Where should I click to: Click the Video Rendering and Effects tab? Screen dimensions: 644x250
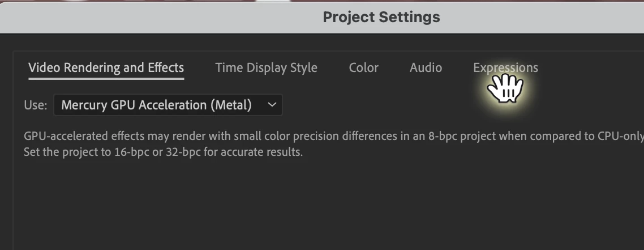pos(106,68)
